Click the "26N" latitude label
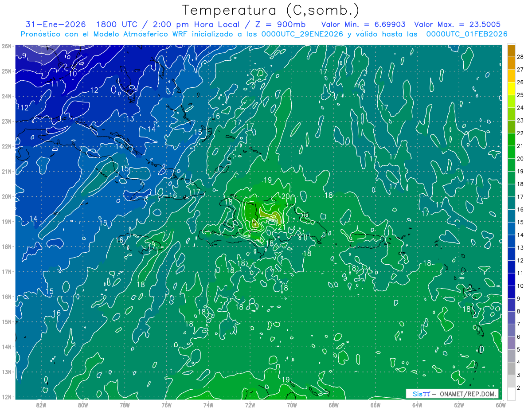The width and height of the screenshot is (532, 411). pos(7,46)
